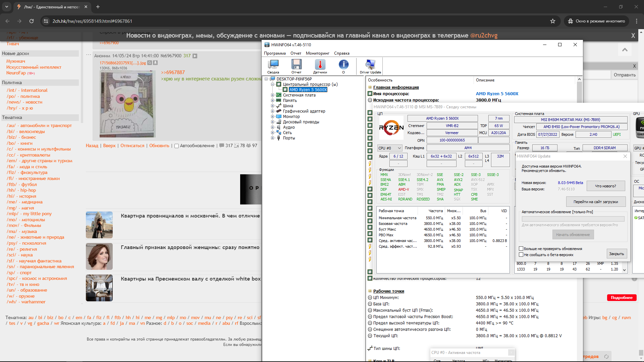Open the CPU #0 selector dropdown
This screenshot has height=362, width=644.
pos(390,148)
